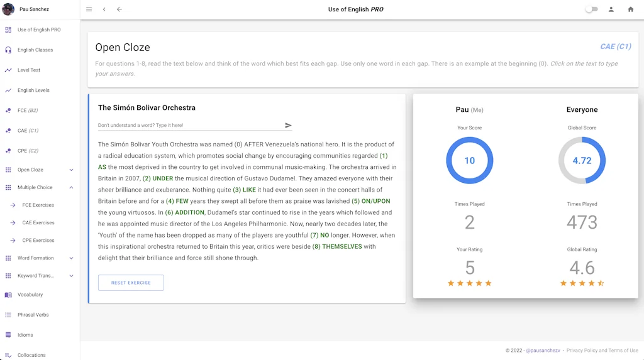Open FCE Exercises under Multiple Choice
The width and height of the screenshot is (644, 360).
[38, 205]
